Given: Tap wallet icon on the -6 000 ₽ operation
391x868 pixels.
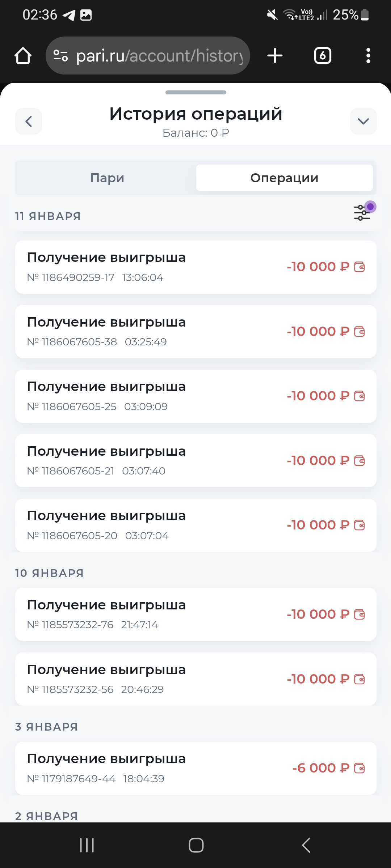Looking at the screenshot, I should (x=360, y=768).
